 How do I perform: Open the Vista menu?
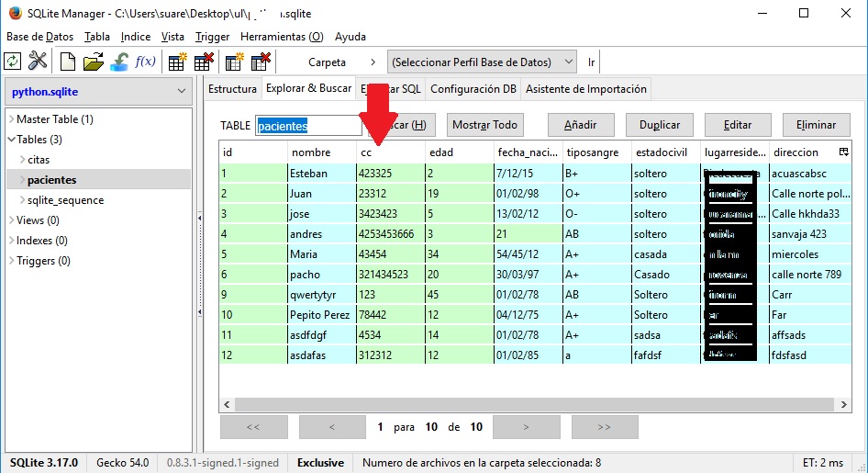click(x=172, y=37)
